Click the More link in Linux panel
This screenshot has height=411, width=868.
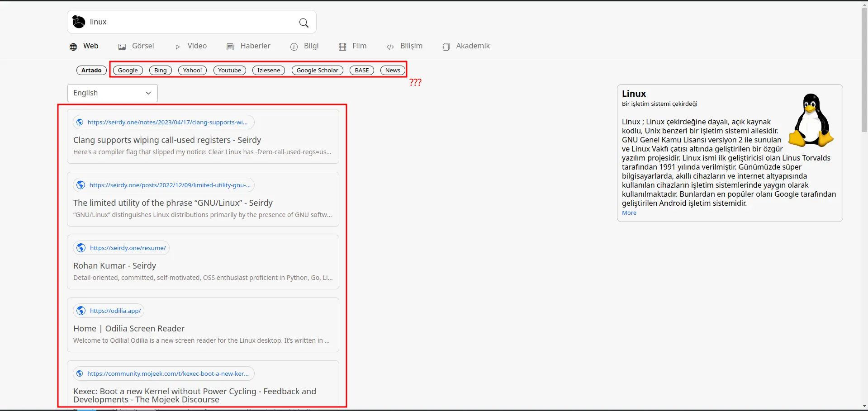(x=629, y=213)
